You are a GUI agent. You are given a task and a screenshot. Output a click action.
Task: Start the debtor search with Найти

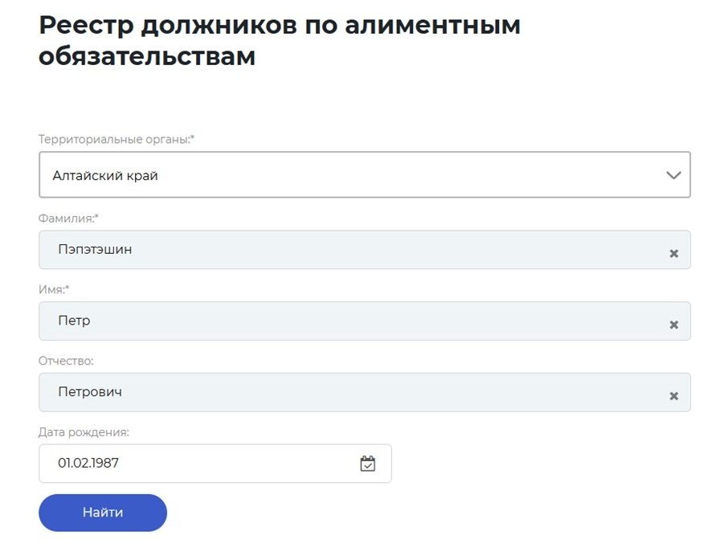pos(102,513)
